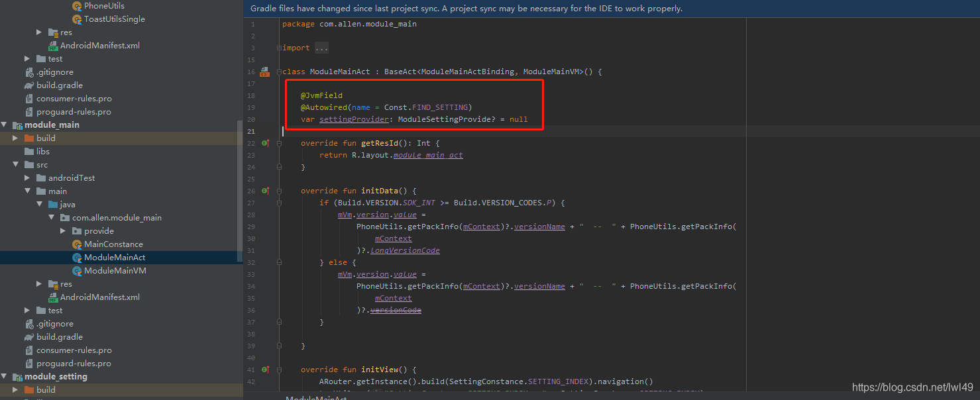Collapse the module_setting module node

tap(4, 377)
